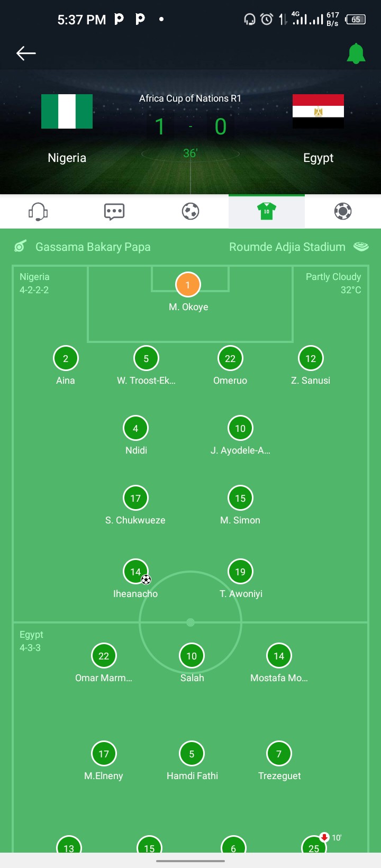Viewport: 381px width, 868px height.
Task: Select Salah number 10 marker
Action: pyautogui.click(x=192, y=656)
